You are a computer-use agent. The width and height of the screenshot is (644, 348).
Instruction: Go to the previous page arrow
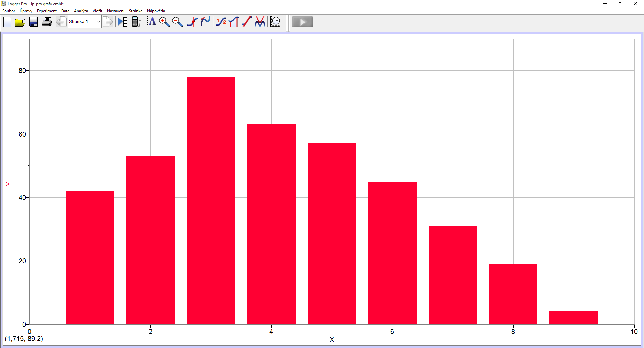pyautogui.click(x=61, y=22)
